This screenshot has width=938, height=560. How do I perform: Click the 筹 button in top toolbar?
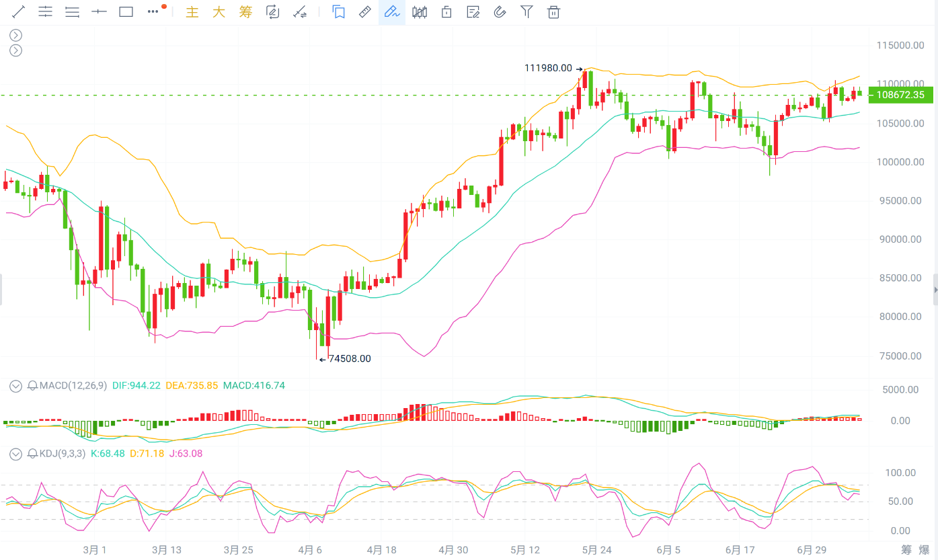tap(245, 11)
